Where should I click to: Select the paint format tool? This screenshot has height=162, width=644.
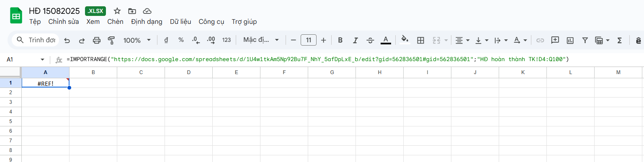(x=111, y=40)
